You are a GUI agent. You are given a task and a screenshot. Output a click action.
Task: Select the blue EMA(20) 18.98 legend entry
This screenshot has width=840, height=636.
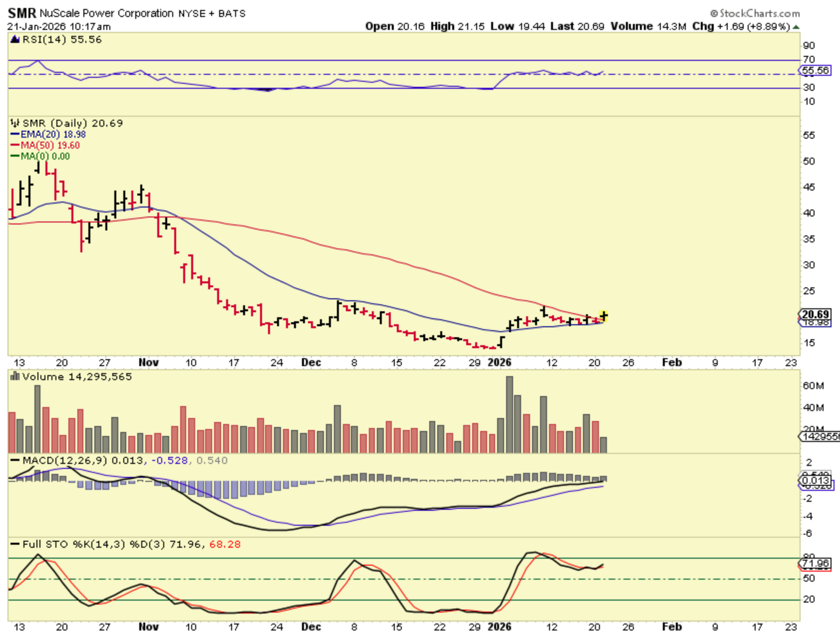(x=48, y=135)
